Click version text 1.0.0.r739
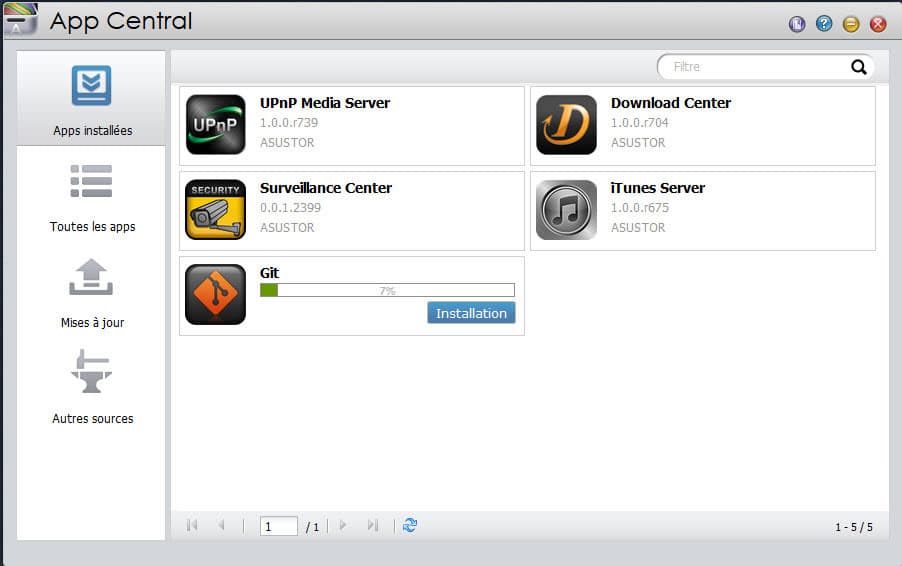902x566 pixels. point(289,123)
